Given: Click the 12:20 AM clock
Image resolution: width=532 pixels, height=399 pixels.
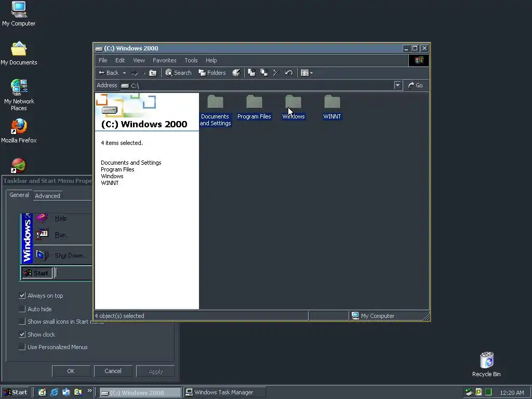Looking at the screenshot, I should pos(512,393).
